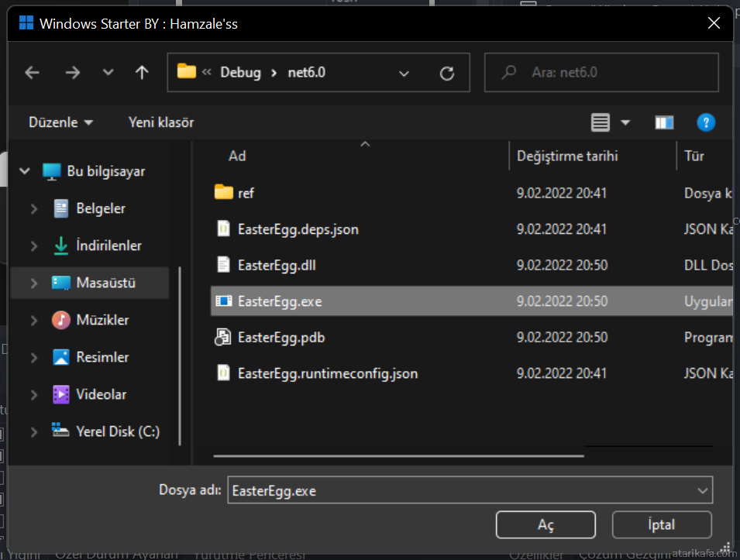Refresh the net6.0 folder listing

pyautogui.click(x=447, y=73)
